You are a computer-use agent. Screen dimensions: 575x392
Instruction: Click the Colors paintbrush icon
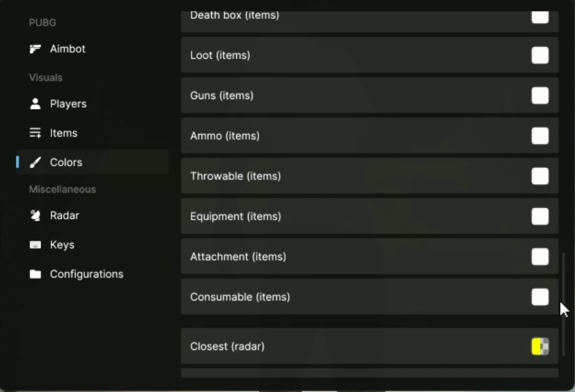point(35,162)
